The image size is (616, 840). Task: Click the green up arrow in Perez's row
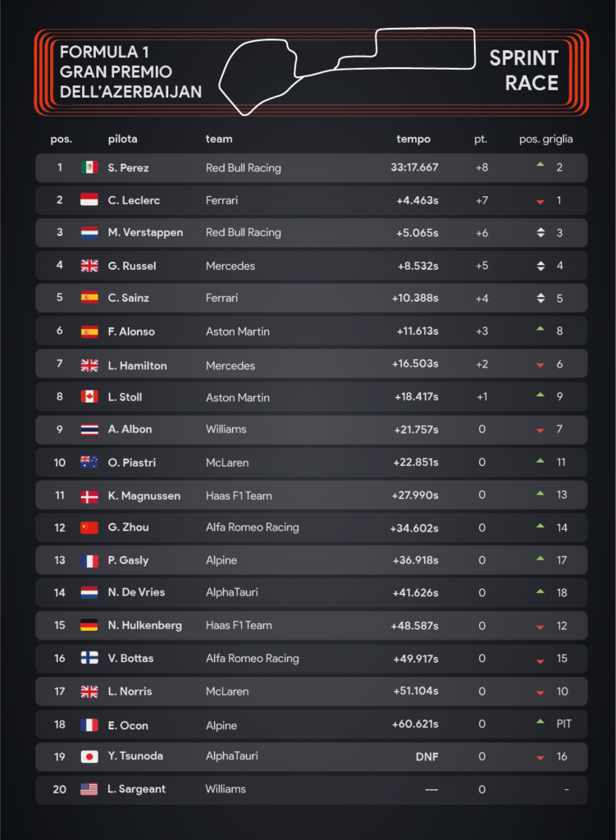pos(540,166)
